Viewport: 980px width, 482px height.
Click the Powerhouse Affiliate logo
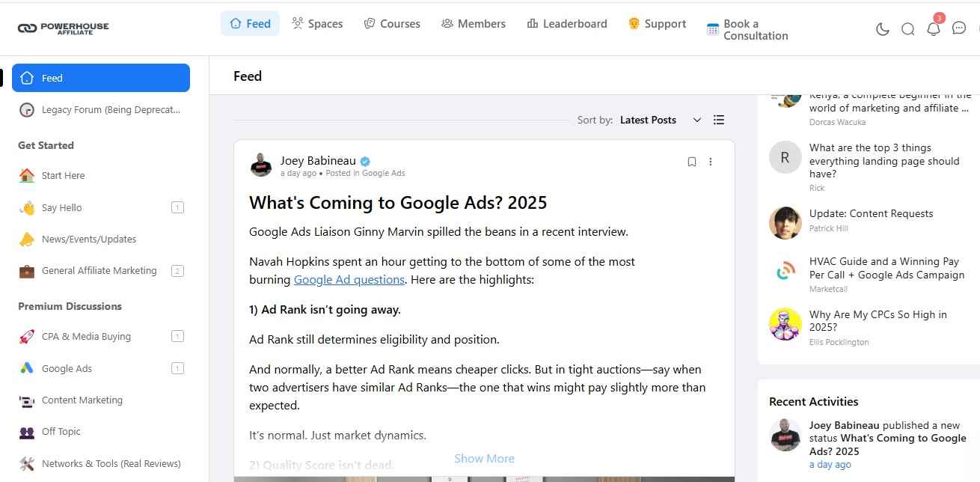coord(64,28)
